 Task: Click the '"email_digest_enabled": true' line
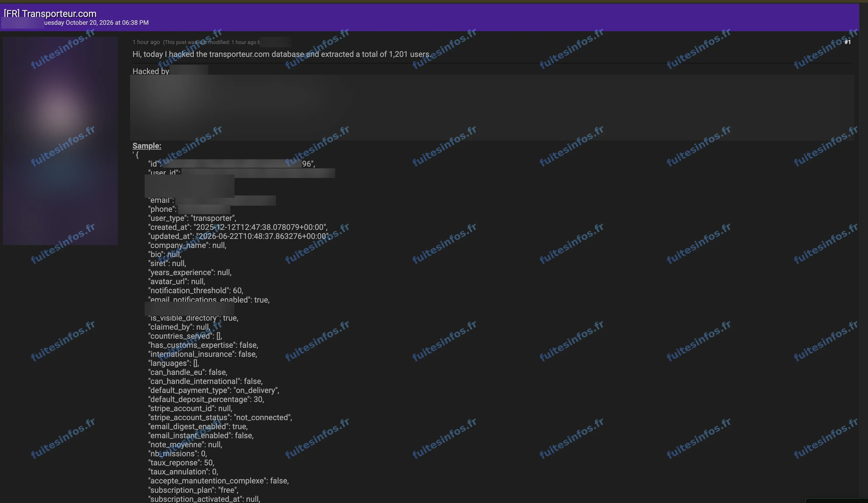pos(198,427)
